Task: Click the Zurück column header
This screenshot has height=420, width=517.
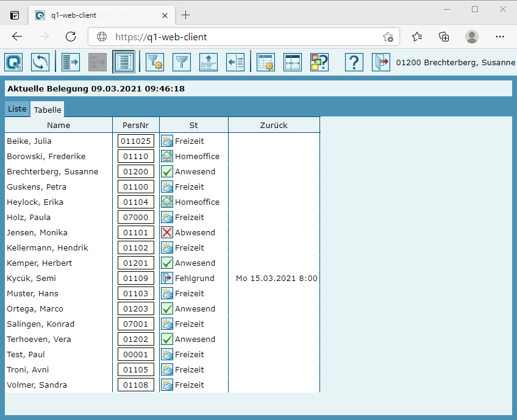Action: coord(274,125)
